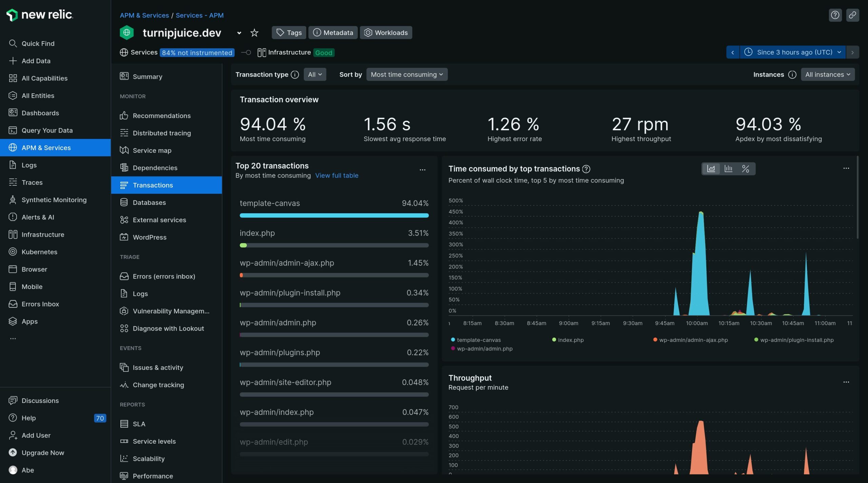The height and width of the screenshot is (483, 868).
Task: Open Change tracking menu item
Action: click(x=166, y=385)
